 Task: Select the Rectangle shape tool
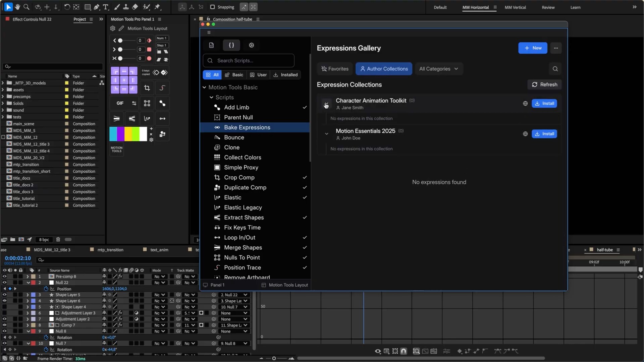88,7
